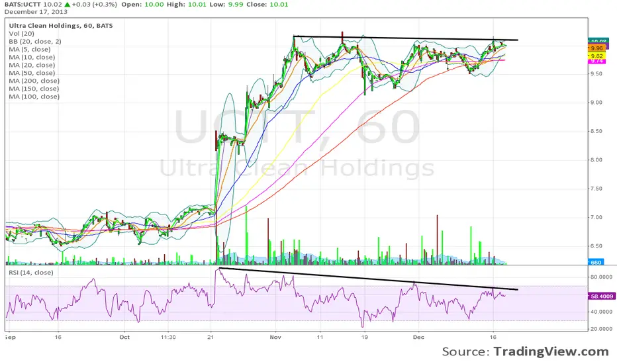Click the blue 660 volume tag
Viewport: 617px width, 364px height.
point(596,262)
